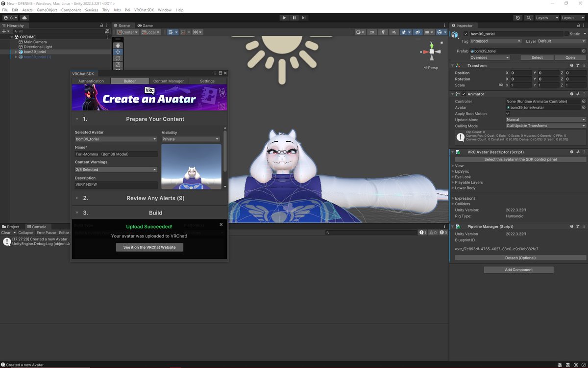588x368 pixels.
Task: Open the SDK Settings tab
Action: click(x=207, y=81)
